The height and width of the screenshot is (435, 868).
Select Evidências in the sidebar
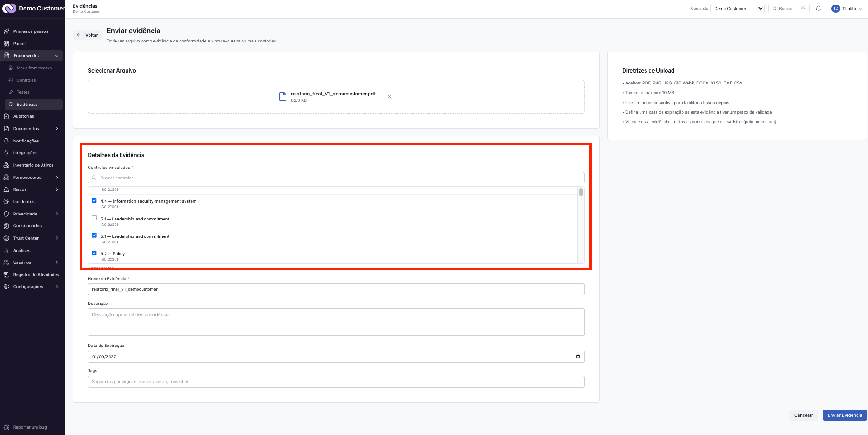coord(33,105)
